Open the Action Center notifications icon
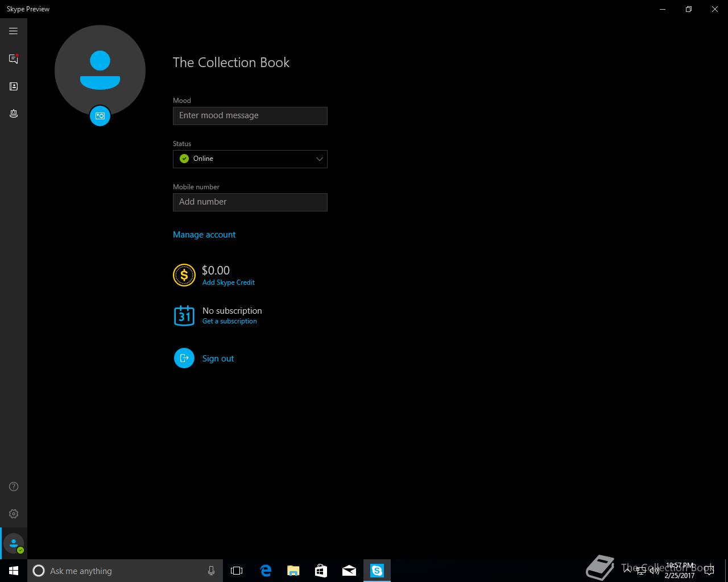Image resolution: width=728 pixels, height=582 pixels. 709,571
